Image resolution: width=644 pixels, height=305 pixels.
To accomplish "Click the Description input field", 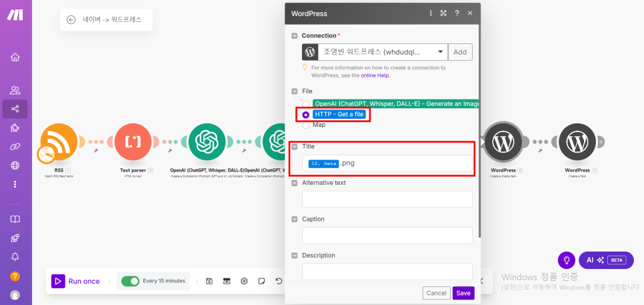I will (x=387, y=272).
